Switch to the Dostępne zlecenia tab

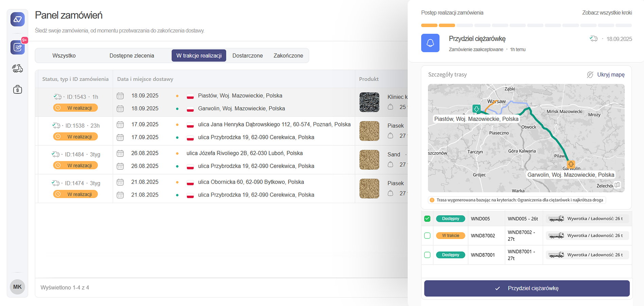[131, 56]
